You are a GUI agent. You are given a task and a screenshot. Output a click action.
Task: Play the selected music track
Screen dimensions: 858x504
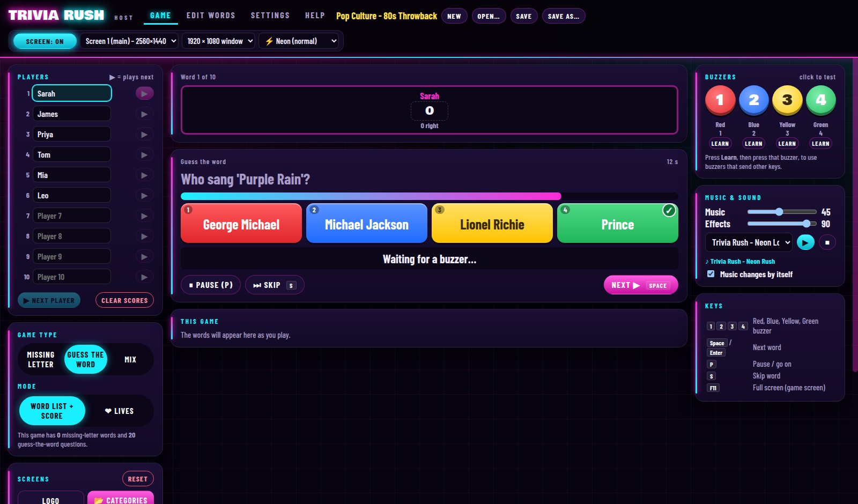tap(805, 242)
